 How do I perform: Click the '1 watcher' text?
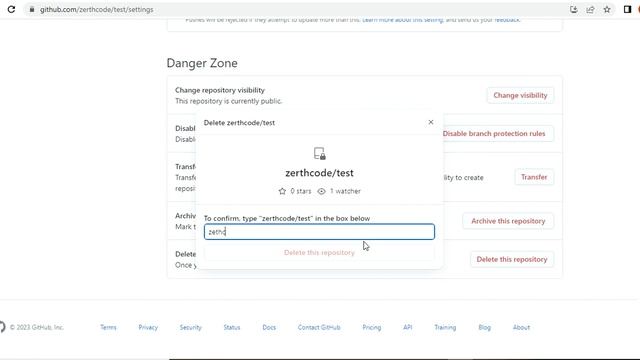pos(345,191)
